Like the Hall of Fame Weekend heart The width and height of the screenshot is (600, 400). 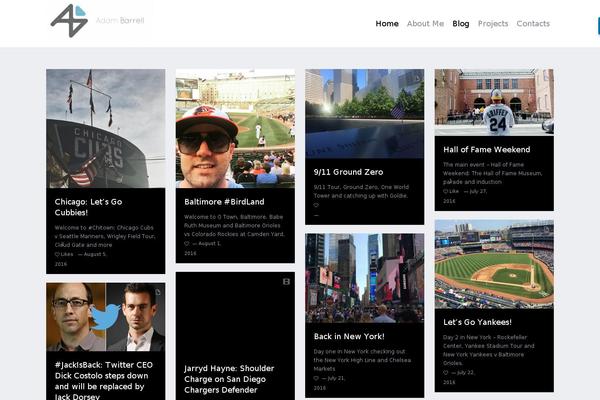click(x=445, y=191)
